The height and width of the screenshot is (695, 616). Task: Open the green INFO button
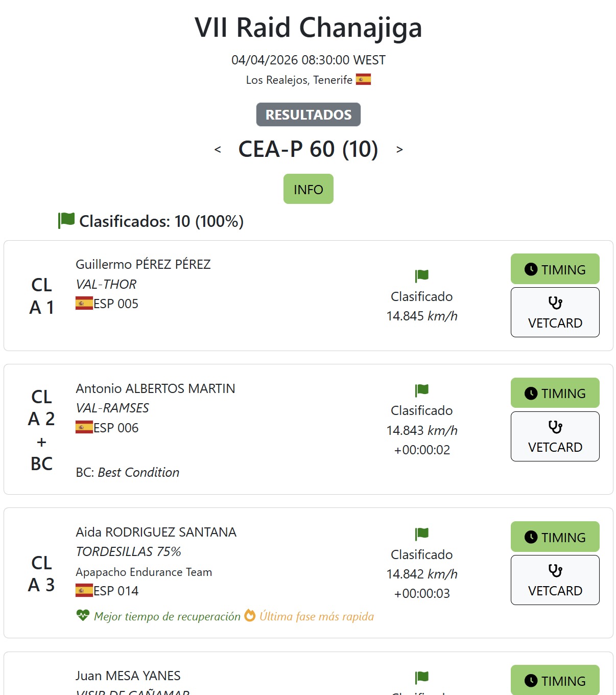309,189
